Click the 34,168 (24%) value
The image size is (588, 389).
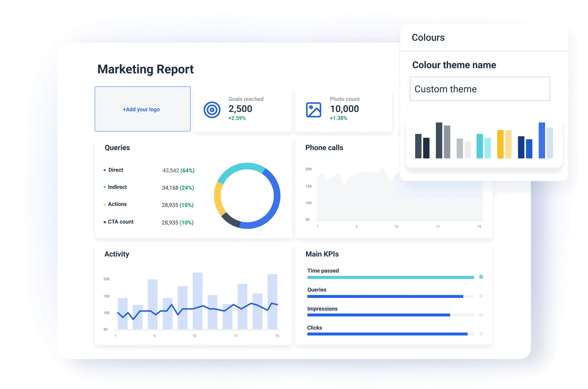[x=178, y=188]
